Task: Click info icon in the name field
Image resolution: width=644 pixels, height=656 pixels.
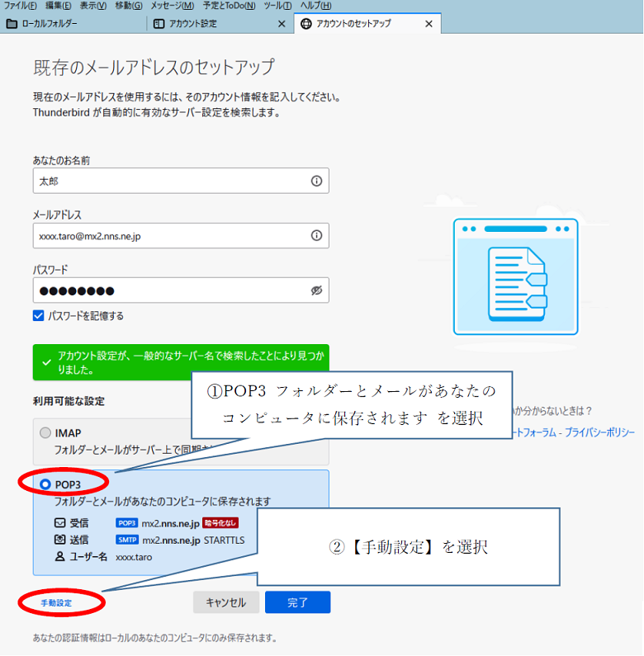Action: (315, 181)
